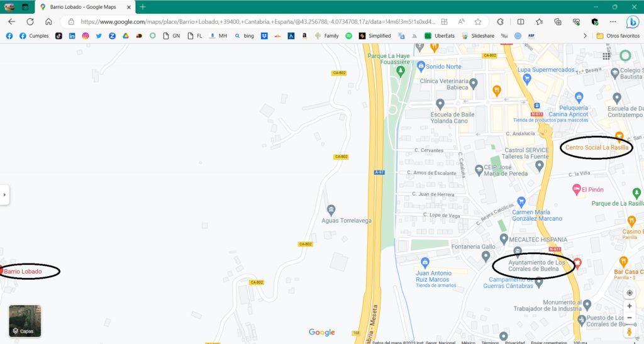Open a new browser tab

tap(143, 7)
